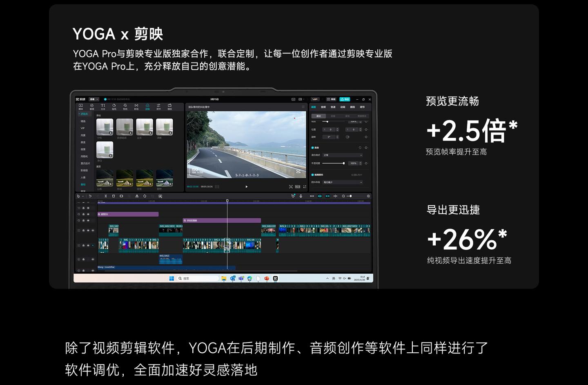This screenshot has height=385, width=588.
Task: Mute the Wang - LoveD.flac audio track
Action: click(93, 271)
